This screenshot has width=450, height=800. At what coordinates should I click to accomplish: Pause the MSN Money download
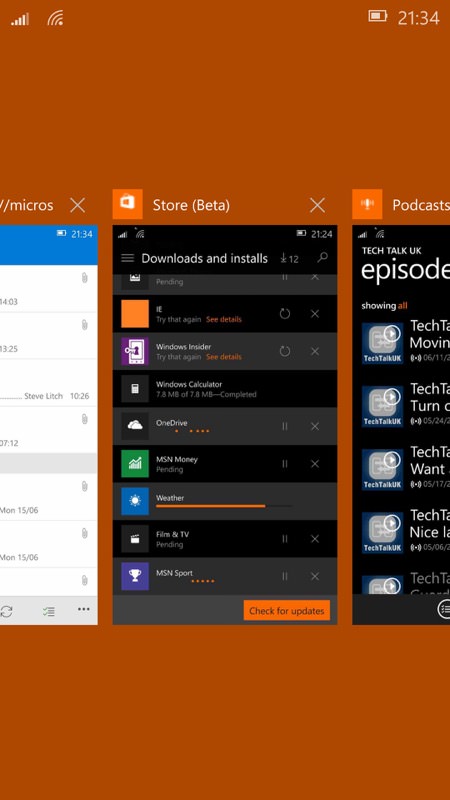click(x=285, y=464)
